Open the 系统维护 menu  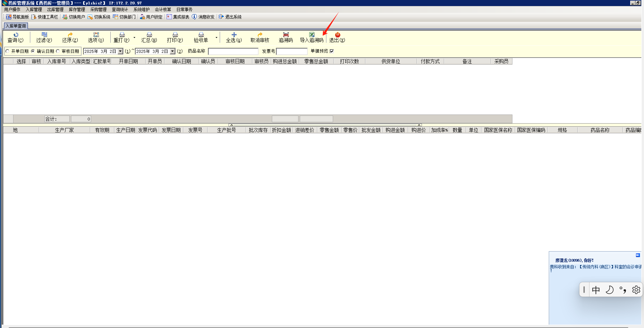142,9
